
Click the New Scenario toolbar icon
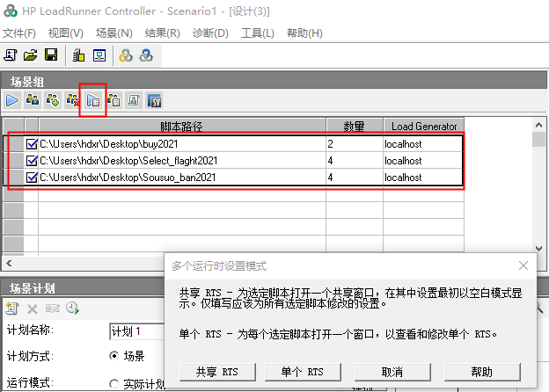coord(11,55)
